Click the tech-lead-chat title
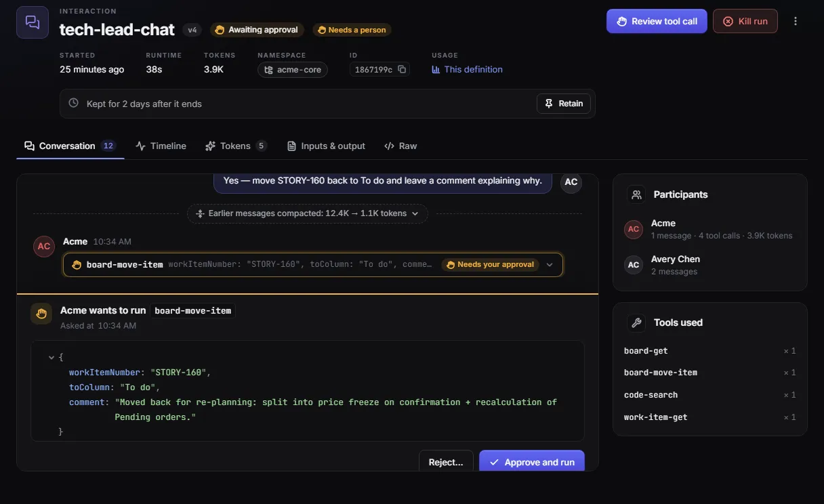 click(x=117, y=29)
